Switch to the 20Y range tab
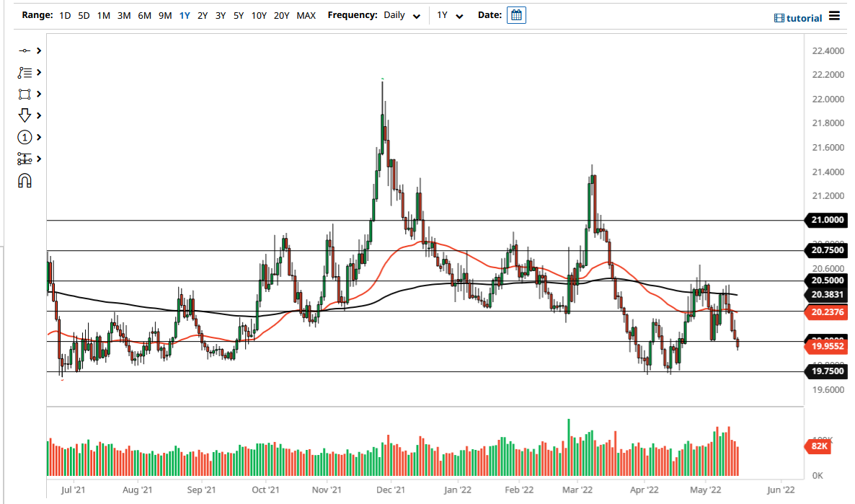 coord(280,15)
